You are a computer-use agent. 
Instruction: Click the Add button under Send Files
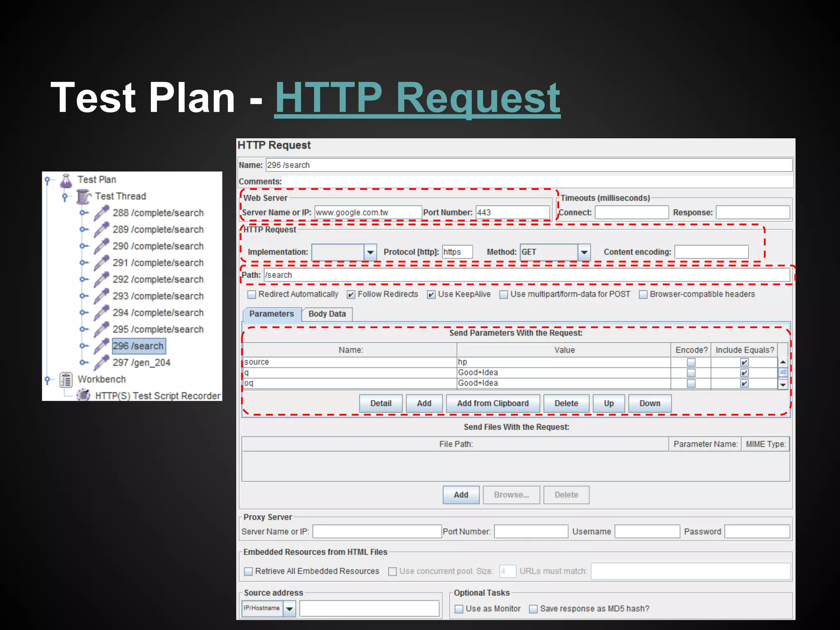tap(461, 495)
